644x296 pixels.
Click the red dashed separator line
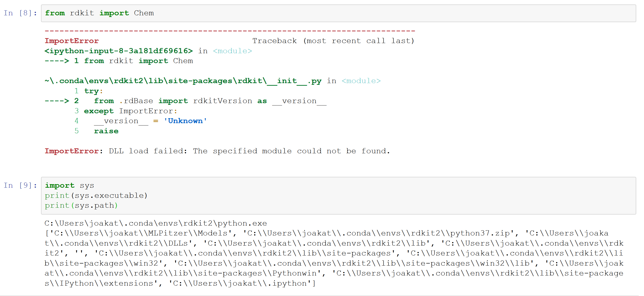point(230,31)
